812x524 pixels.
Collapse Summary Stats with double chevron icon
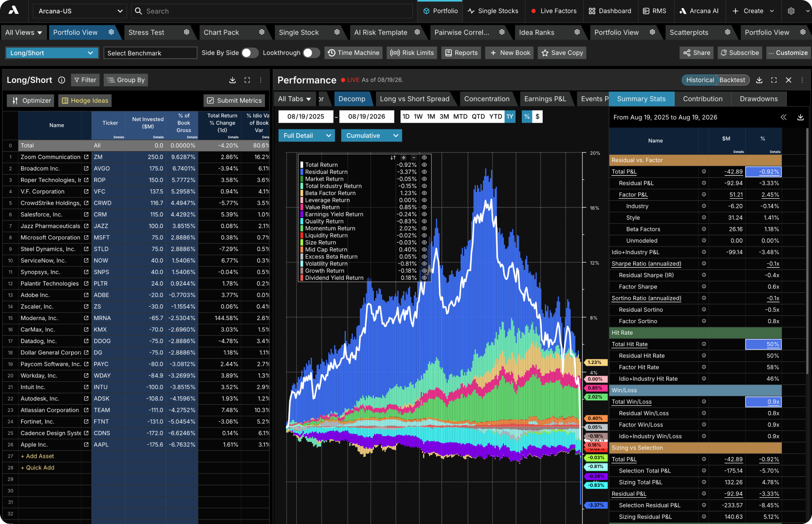click(x=784, y=117)
